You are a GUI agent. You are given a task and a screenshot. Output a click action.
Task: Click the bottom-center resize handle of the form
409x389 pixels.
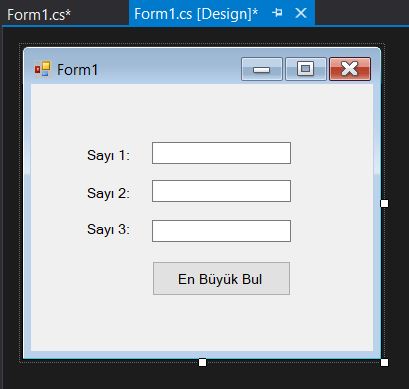tap(202, 362)
